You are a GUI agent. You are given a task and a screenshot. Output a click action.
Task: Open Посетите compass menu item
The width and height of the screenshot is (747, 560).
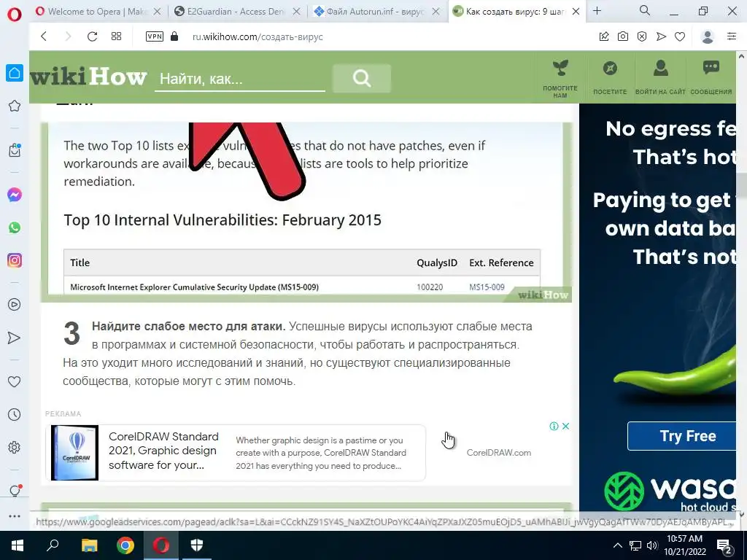[610, 78]
